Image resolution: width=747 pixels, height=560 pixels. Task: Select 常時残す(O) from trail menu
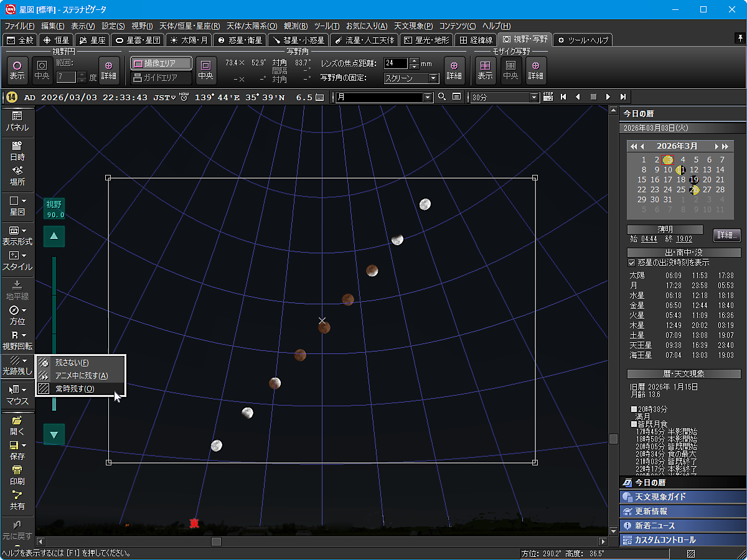75,389
